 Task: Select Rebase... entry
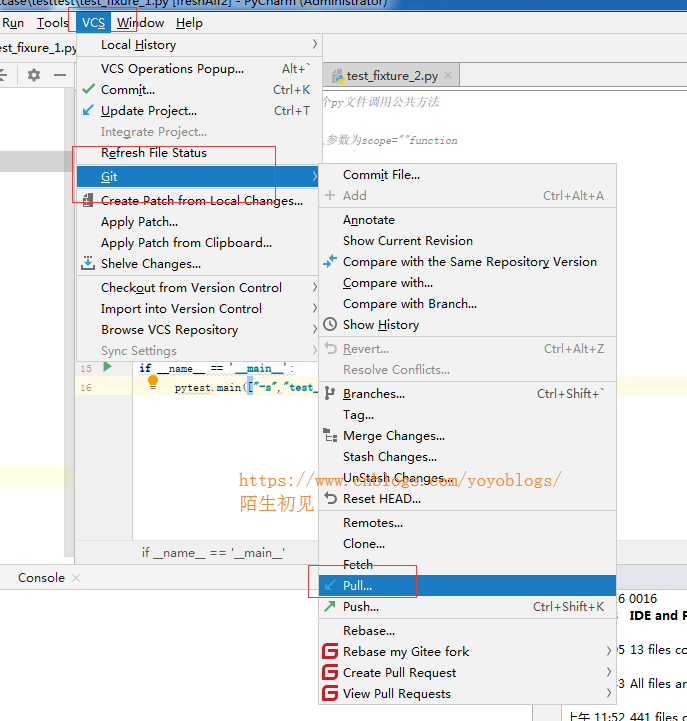[467, 630]
